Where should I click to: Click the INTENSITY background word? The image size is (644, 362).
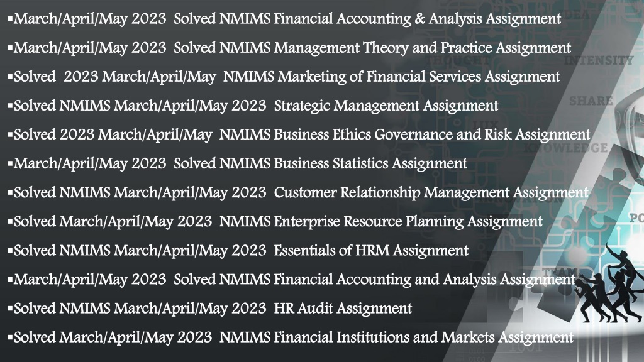click(599, 61)
